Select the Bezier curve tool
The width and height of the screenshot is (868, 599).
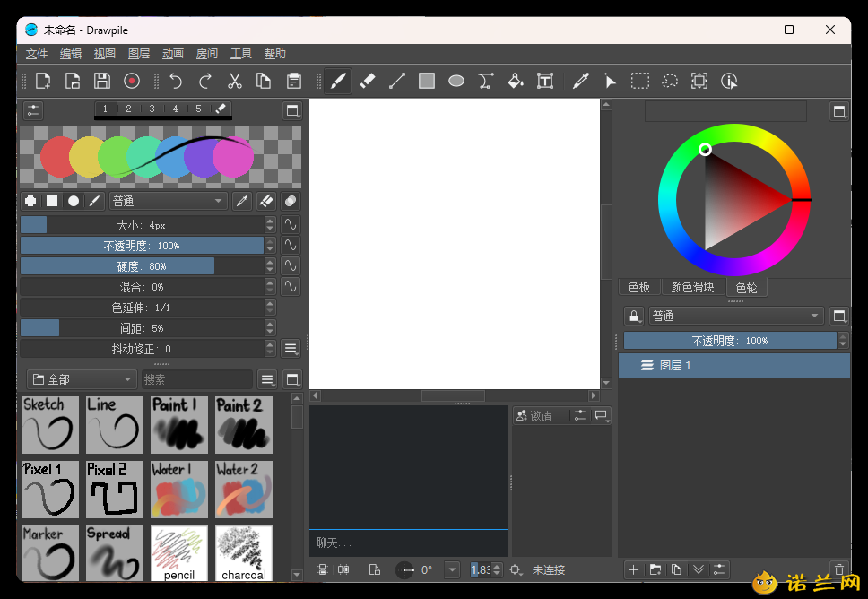[x=486, y=81]
